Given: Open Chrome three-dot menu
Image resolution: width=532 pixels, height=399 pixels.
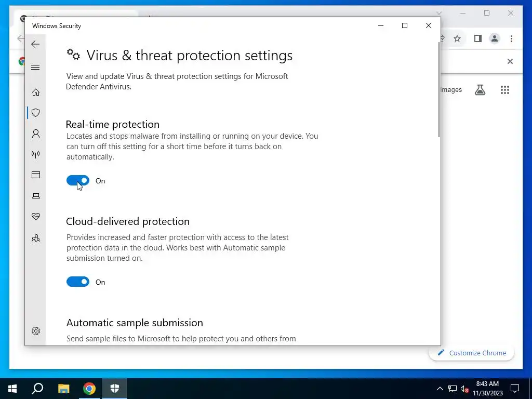Looking at the screenshot, I should (x=511, y=38).
